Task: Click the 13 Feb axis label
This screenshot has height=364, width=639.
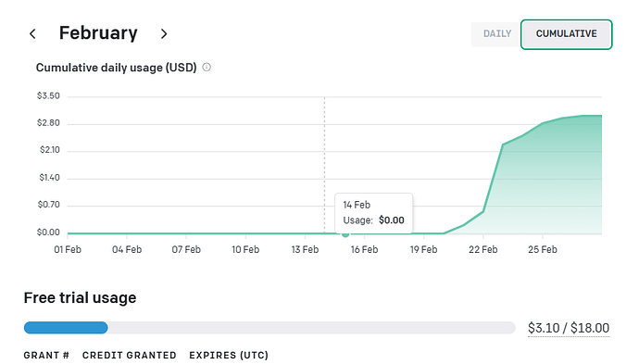Action: coord(305,249)
